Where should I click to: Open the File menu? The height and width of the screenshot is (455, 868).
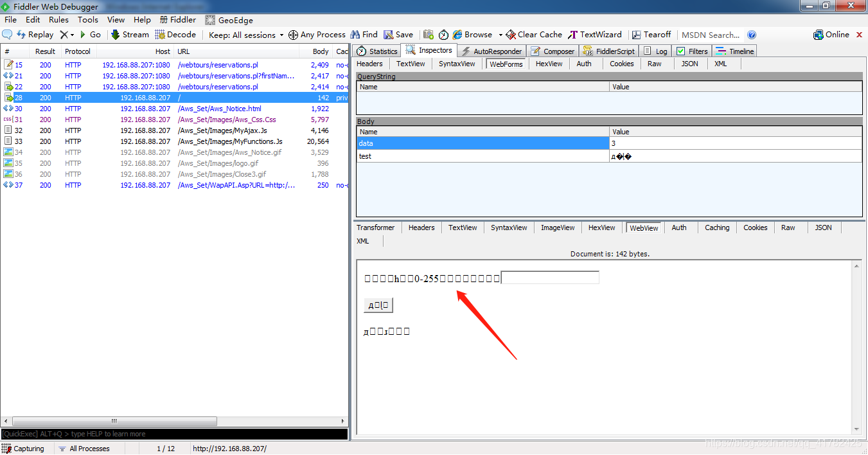[x=10, y=20]
